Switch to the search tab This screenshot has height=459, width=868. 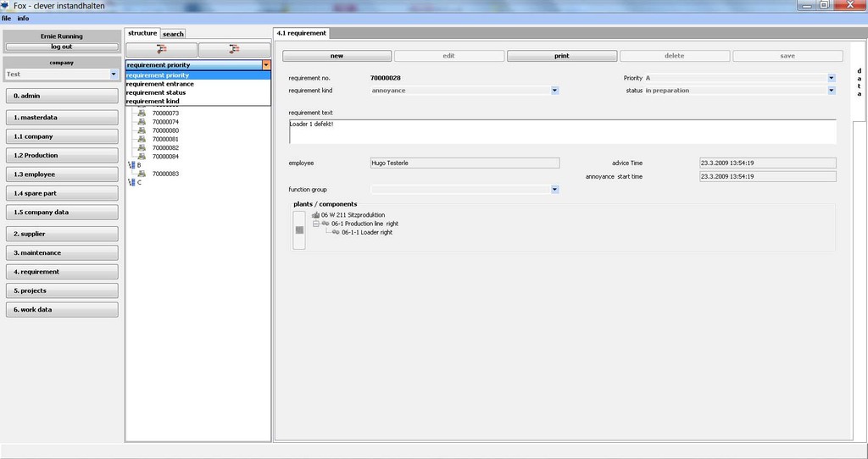point(173,34)
